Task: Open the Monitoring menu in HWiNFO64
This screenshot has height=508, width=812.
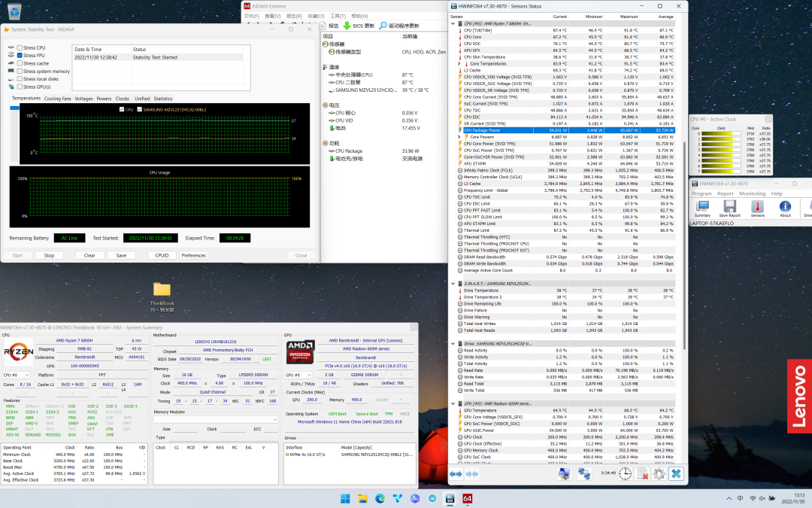Action: (752, 193)
